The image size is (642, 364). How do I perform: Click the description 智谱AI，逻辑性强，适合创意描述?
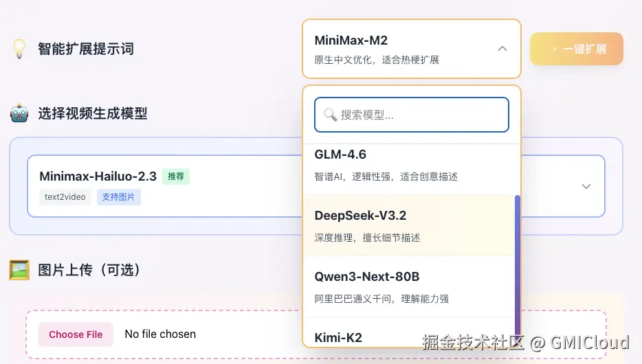coord(386,177)
